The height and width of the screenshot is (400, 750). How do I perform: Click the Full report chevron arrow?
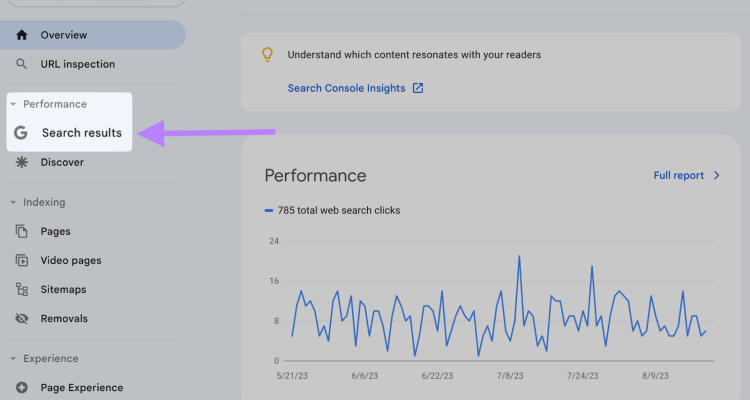(x=717, y=176)
